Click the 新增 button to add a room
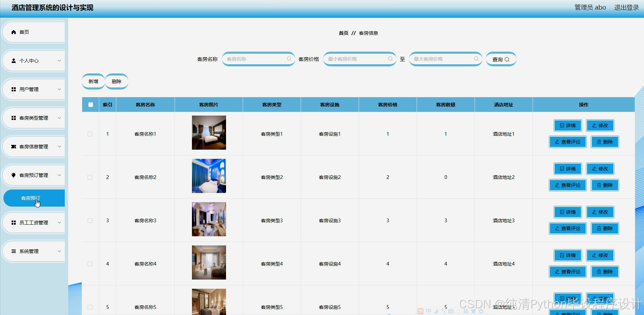This screenshot has height=315, width=644. click(93, 81)
